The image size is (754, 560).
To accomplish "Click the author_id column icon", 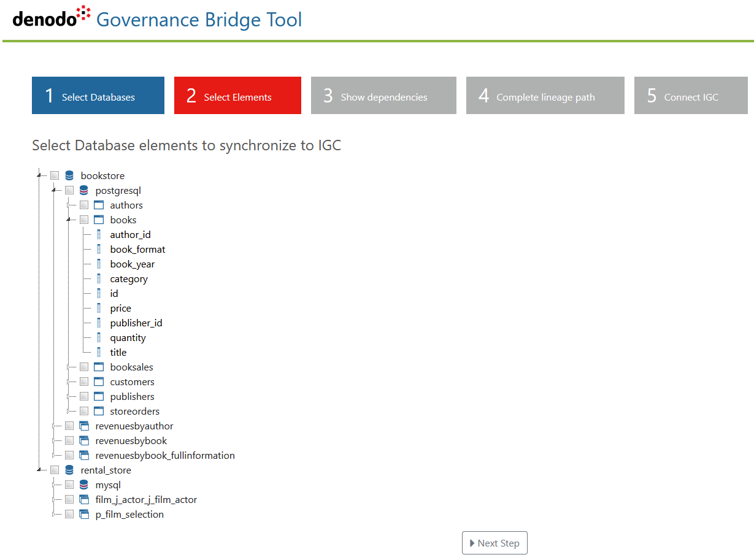I will 99,235.
